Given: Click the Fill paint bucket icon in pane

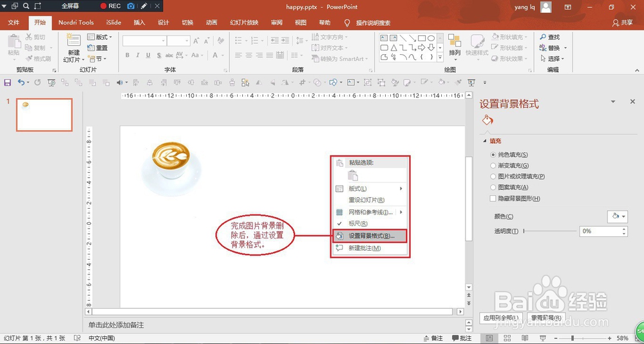Looking at the screenshot, I should [x=487, y=120].
